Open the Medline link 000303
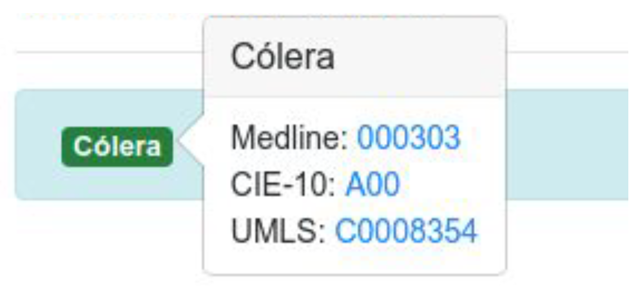644x289 pixels. 408,138
